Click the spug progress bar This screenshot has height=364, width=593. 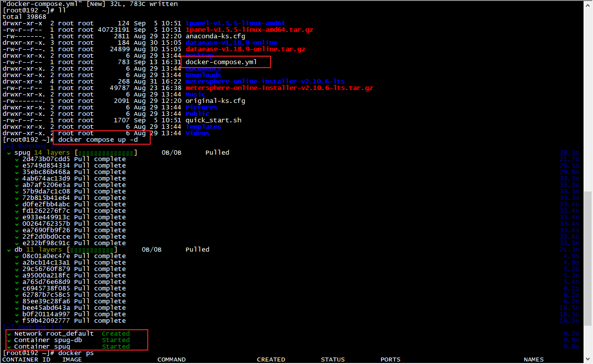pyautogui.click(x=106, y=153)
